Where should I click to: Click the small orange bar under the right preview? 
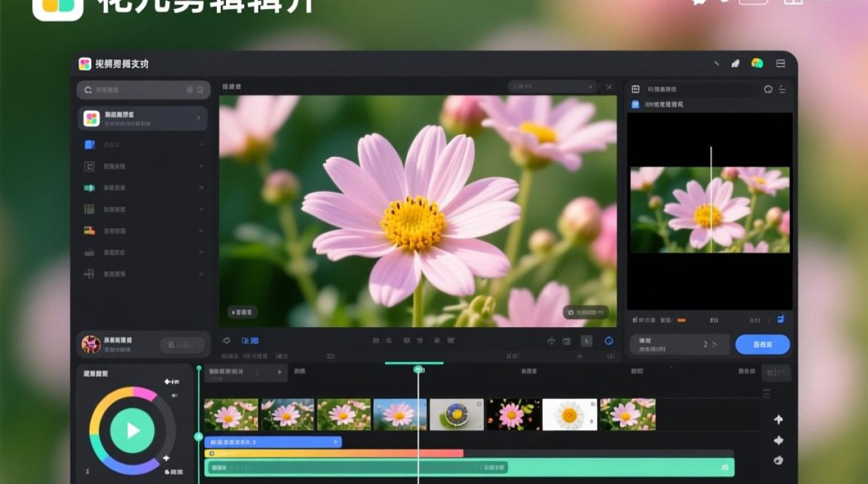pos(681,320)
